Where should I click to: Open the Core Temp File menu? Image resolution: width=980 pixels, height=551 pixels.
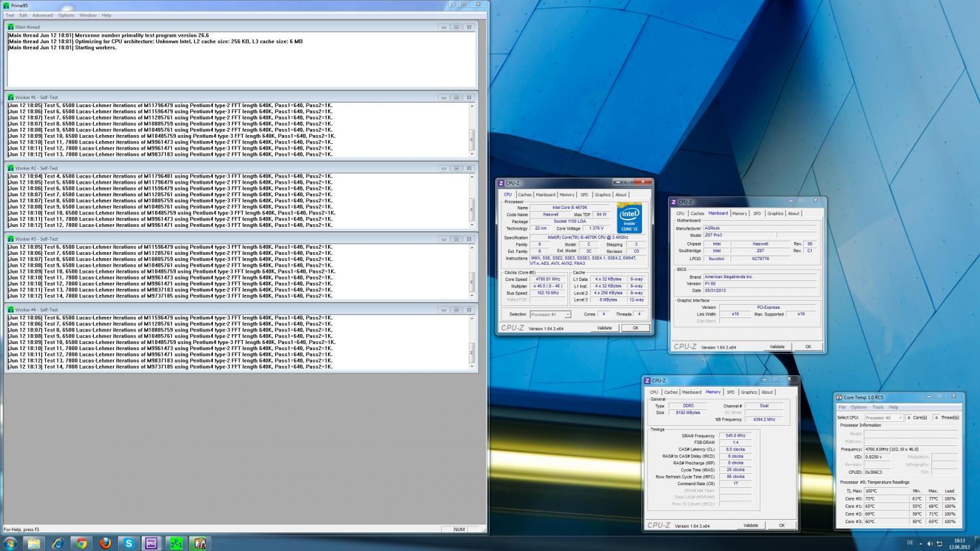tap(842, 407)
